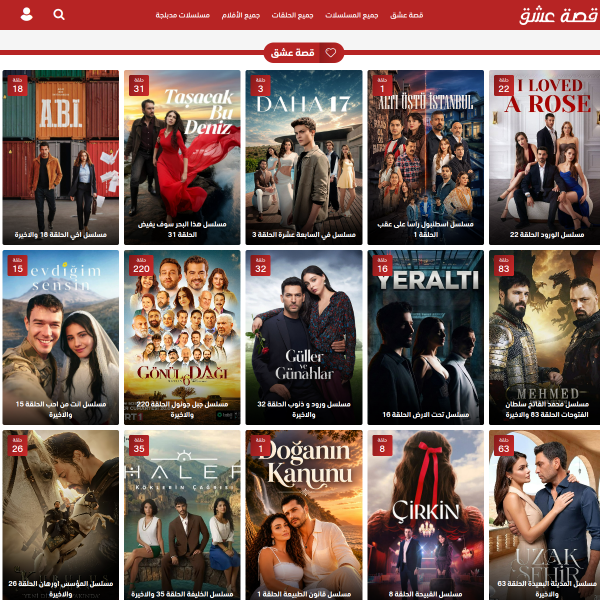Open قصة عشق nav menu item
This screenshot has width=600, height=600.
(x=406, y=15)
